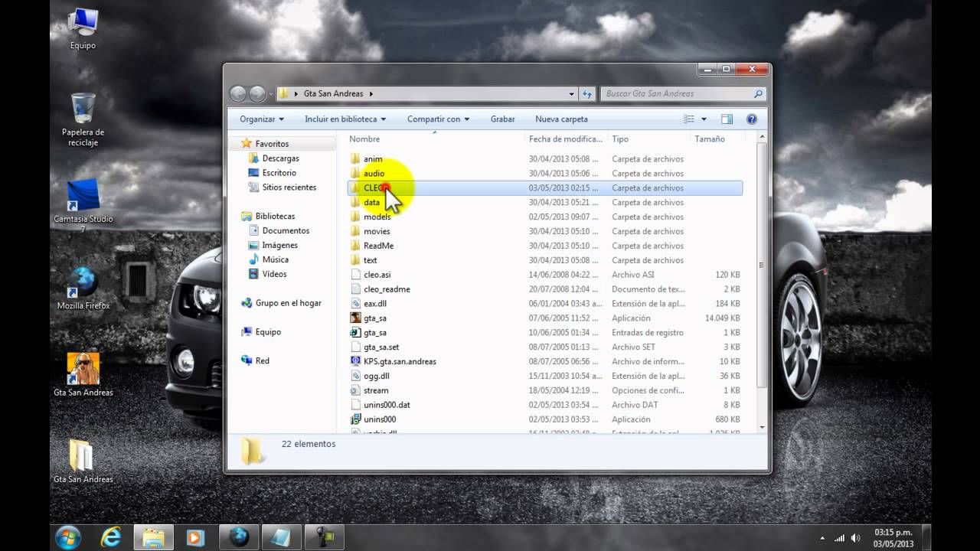980x551 pixels.
Task: Open the Compartir con dropdown
Action: [x=438, y=119]
